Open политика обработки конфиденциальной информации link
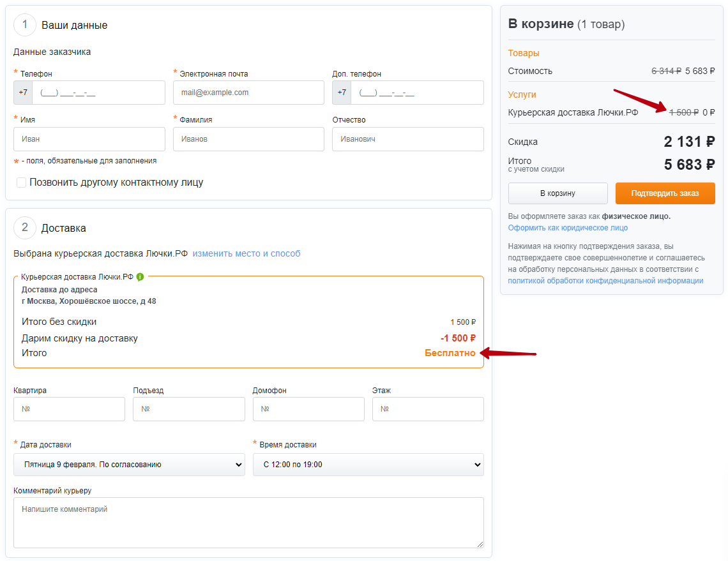Image resolution: width=728 pixels, height=561 pixels. pyautogui.click(x=605, y=281)
